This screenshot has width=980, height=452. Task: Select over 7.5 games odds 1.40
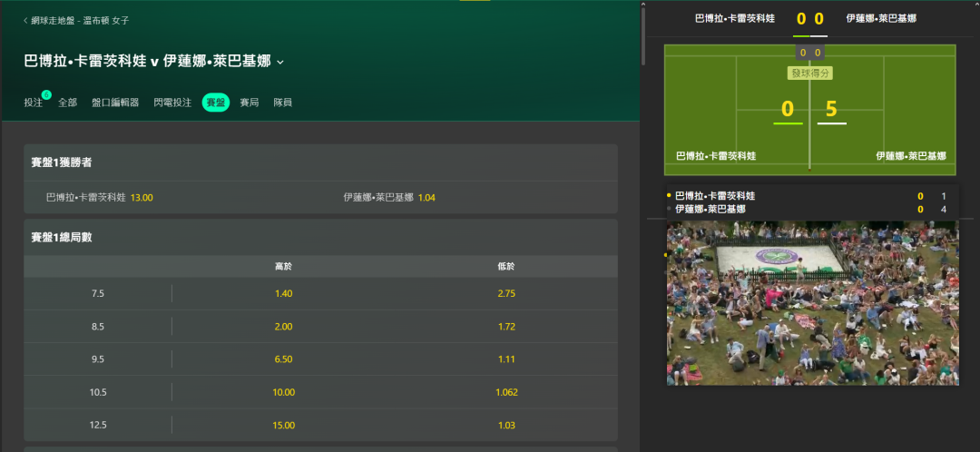tap(284, 294)
